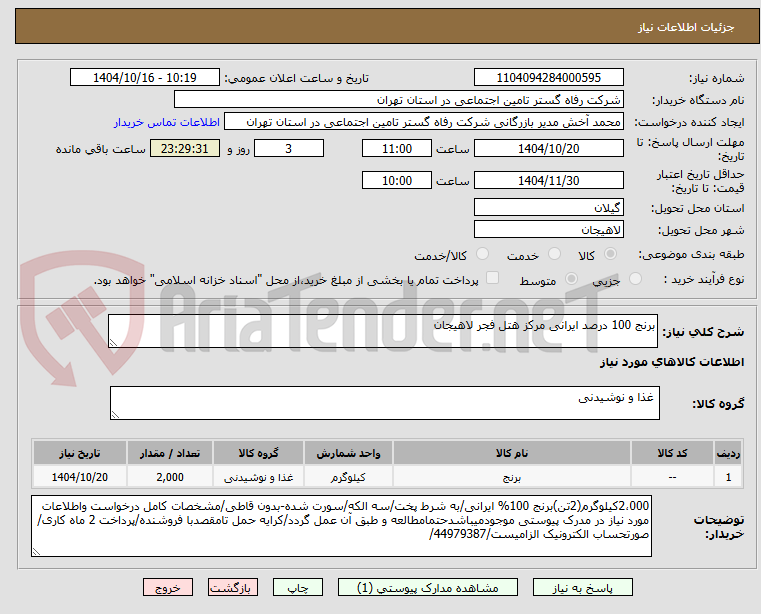This screenshot has height=614, width=761.
Task: Click the گروه کالا text area غذا و نوشیدنی
Action: click(385, 403)
